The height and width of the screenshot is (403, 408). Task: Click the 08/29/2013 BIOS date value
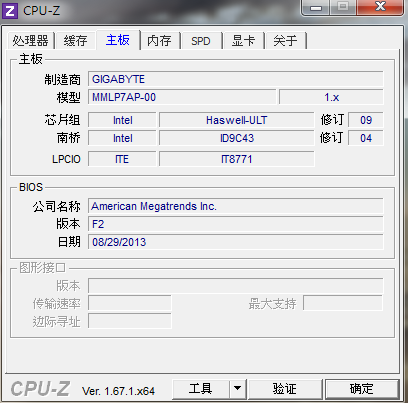236,242
